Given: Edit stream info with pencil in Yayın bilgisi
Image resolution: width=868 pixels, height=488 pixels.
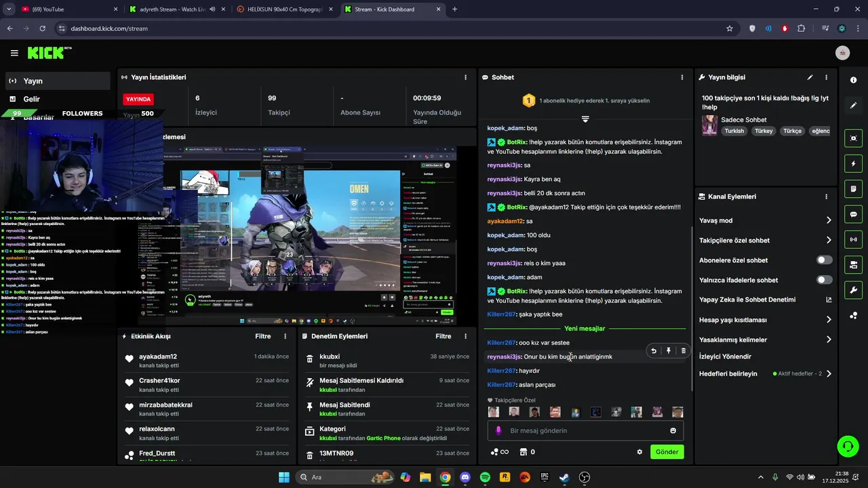Looking at the screenshot, I should pyautogui.click(x=810, y=77).
